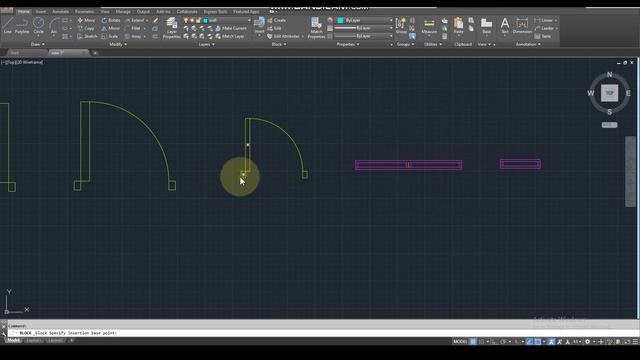Toggle the layer on/off lightbulb
This screenshot has width=640, height=360.
[x=186, y=20]
